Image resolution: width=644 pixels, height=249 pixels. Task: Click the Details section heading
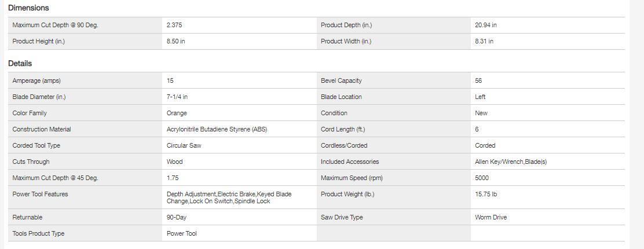pos(20,64)
